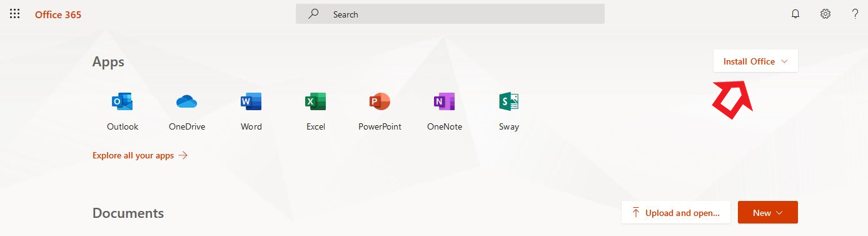
Task: Show notifications via the bell icon
Action: click(x=795, y=14)
